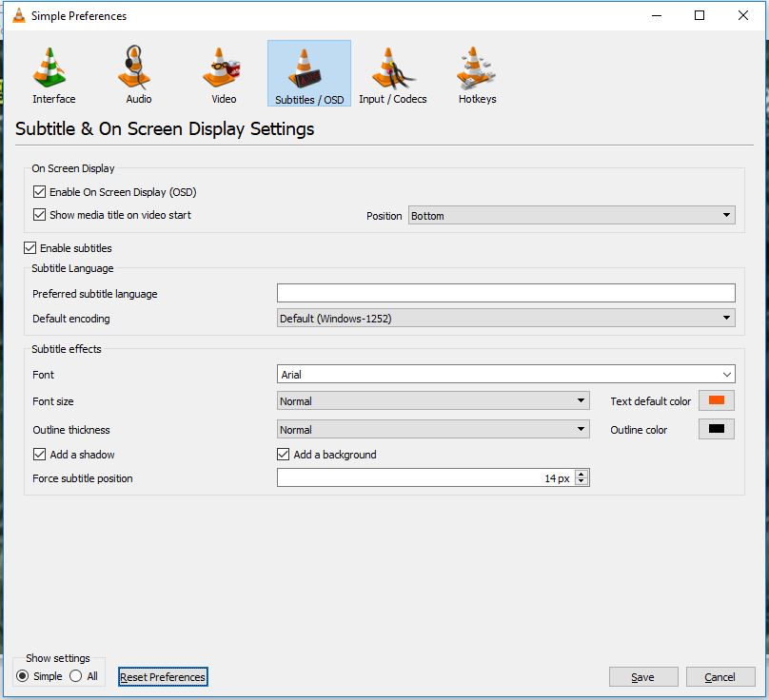Viewport: 769px width, 700px height.
Task: Open the Default encoding dropdown
Action: point(505,318)
